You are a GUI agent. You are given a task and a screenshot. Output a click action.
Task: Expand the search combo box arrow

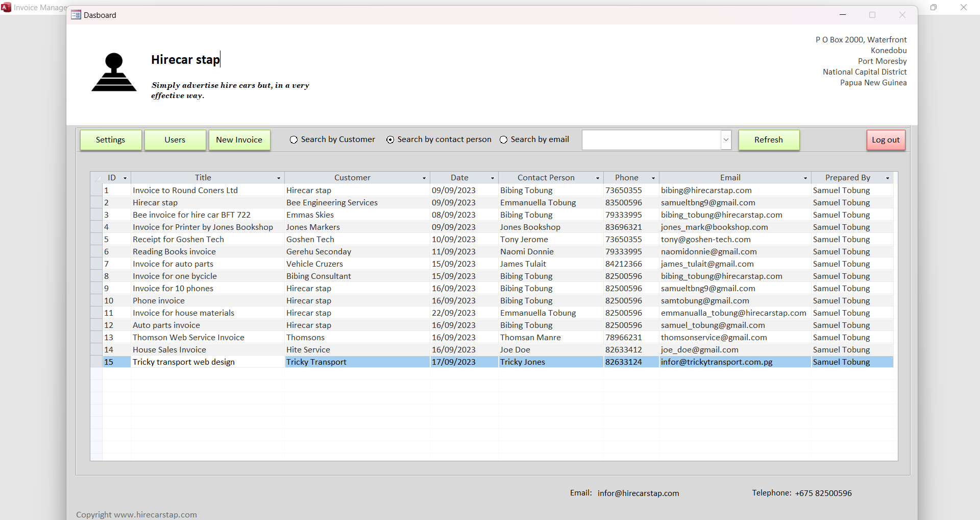tap(726, 140)
